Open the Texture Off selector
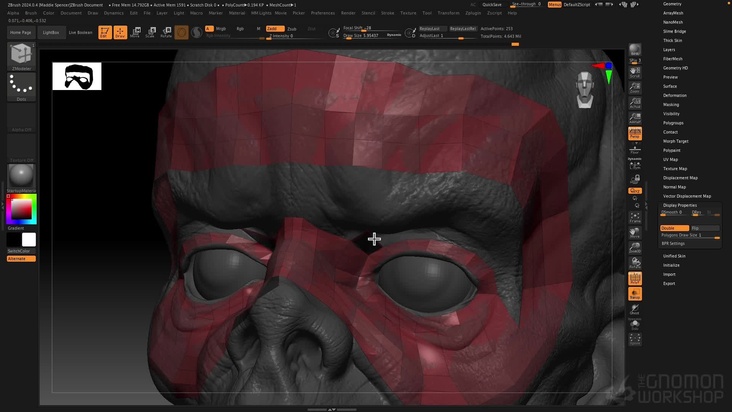The width and height of the screenshot is (732, 412). (21, 148)
